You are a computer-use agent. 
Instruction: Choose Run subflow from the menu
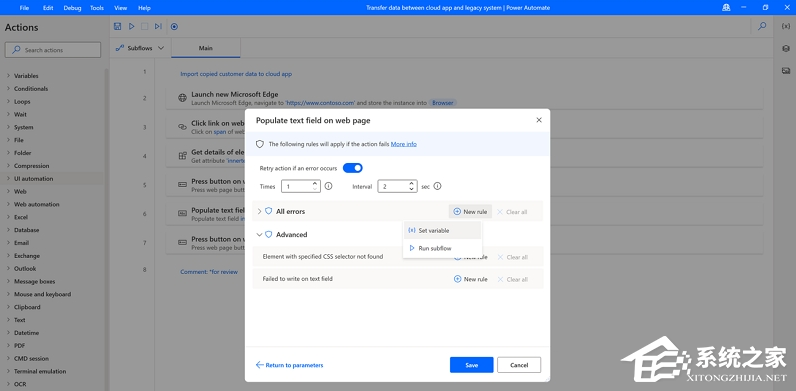(x=442, y=248)
